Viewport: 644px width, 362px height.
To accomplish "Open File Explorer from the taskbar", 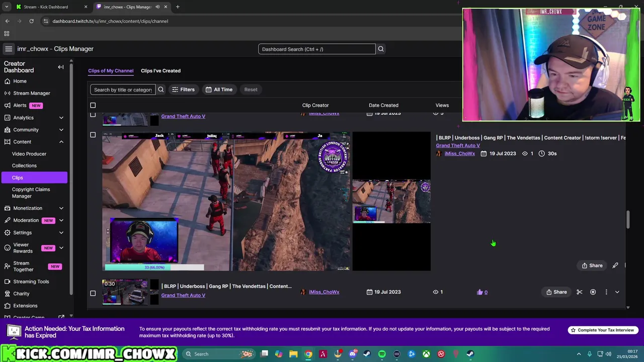I will [293, 354].
